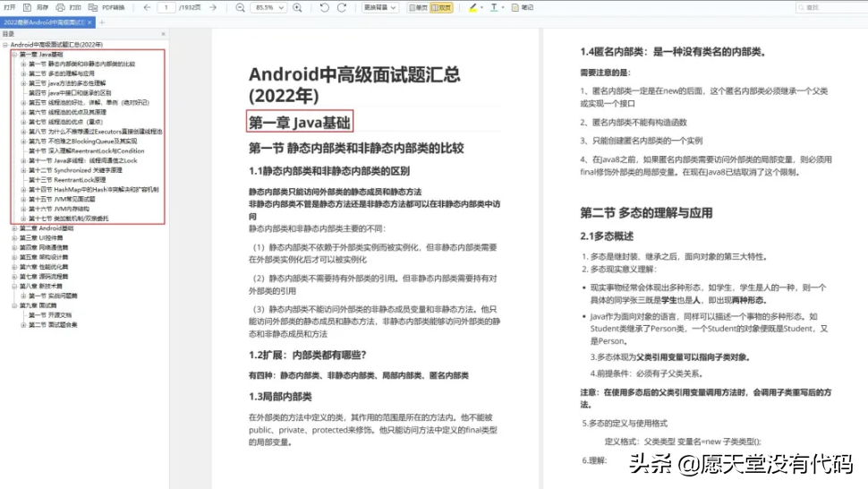Click the 打开 (Open) toolbar button
Screen dimensions: 868x489
click(10, 7)
